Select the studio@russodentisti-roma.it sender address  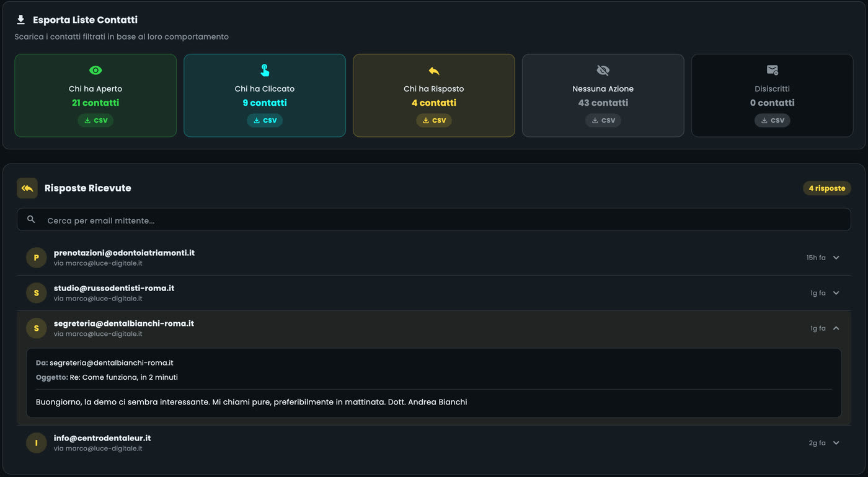pyautogui.click(x=114, y=288)
